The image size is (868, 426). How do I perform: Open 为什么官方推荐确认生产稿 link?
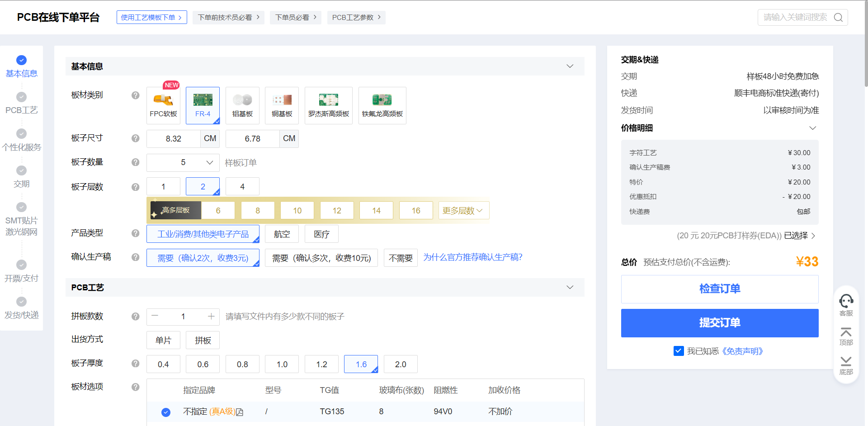pyautogui.click(x=473, y=257)
